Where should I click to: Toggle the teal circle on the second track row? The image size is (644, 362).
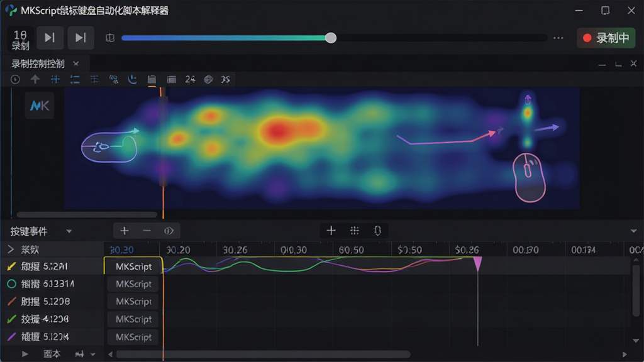click(11, 283)
